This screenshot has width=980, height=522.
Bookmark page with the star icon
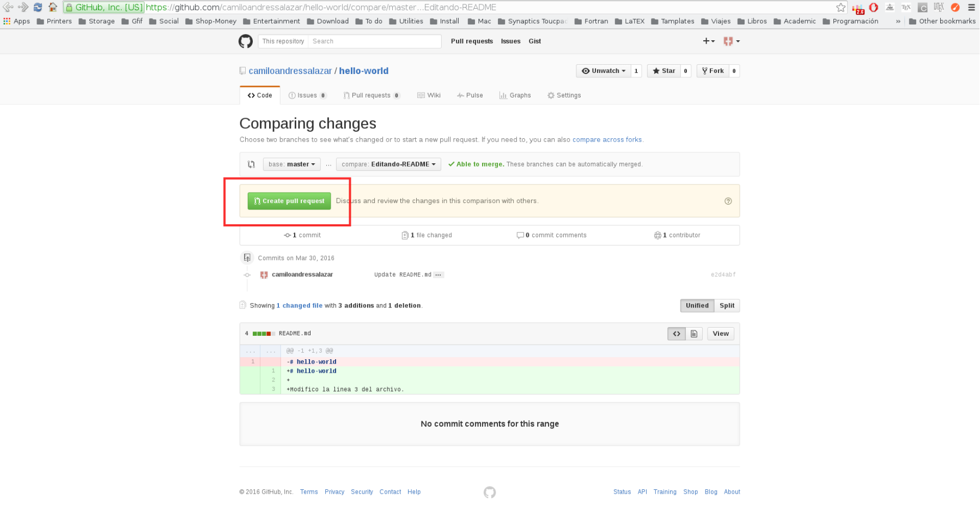point(841,8)
